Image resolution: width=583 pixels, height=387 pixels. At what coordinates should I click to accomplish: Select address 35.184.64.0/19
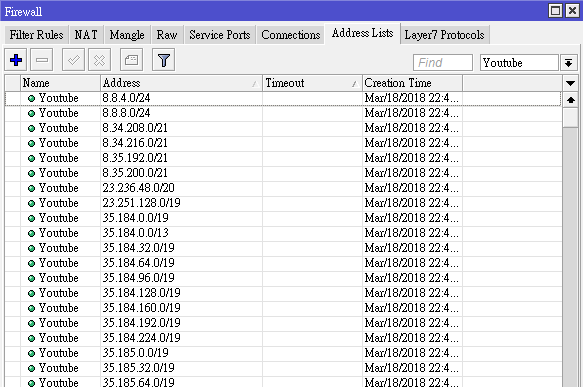pos(283,263)
